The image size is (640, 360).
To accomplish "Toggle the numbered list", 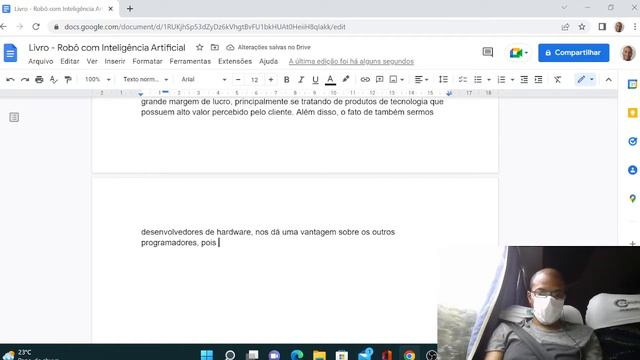I will 501,80.
